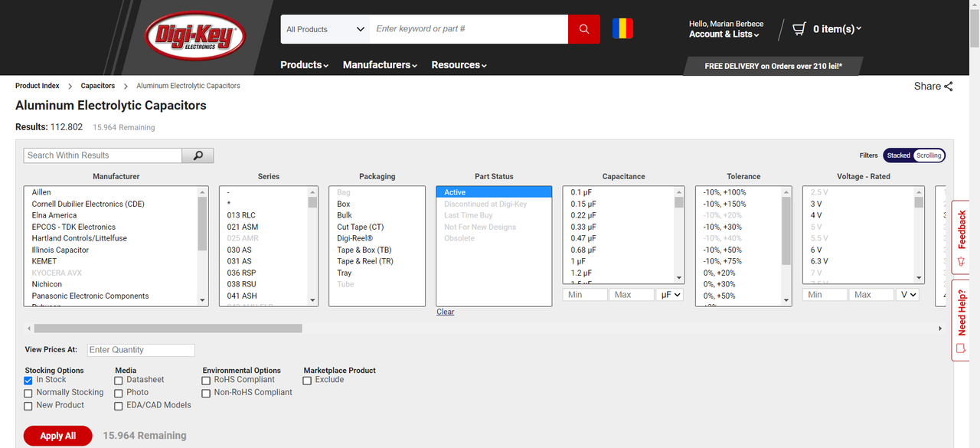Click the horizontal filter scrollbar thumb
The height and width of the screenshot is (448, 980).
coord(168,329)
